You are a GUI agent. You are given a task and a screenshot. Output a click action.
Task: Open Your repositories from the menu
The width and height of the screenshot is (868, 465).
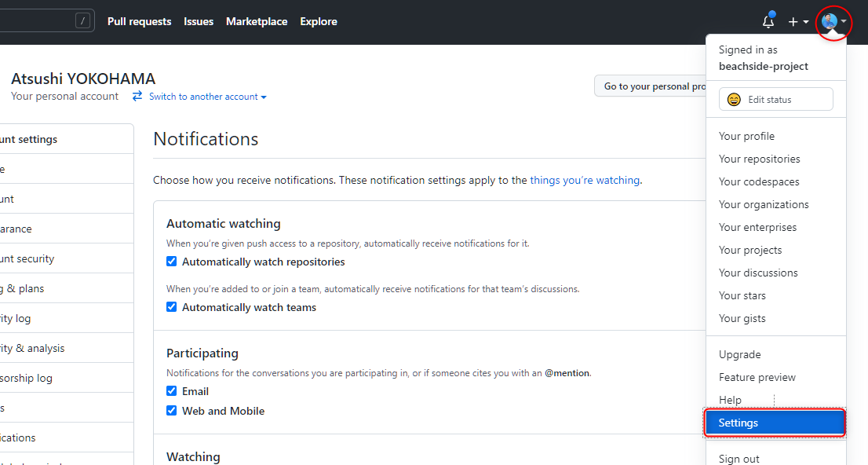759,159
